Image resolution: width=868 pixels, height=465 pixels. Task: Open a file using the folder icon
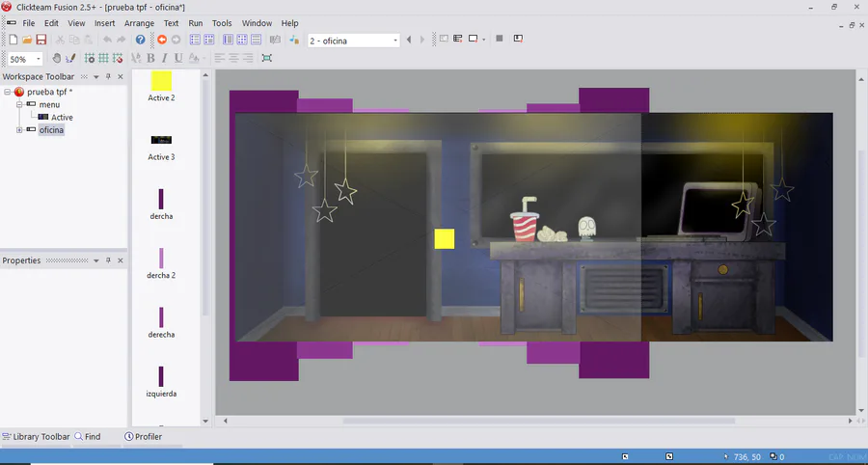[27, 40]
